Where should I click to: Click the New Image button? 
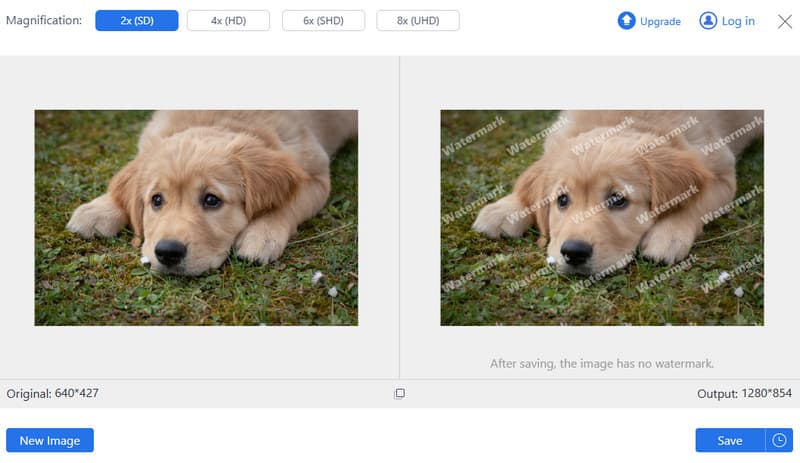coord(50,440)
